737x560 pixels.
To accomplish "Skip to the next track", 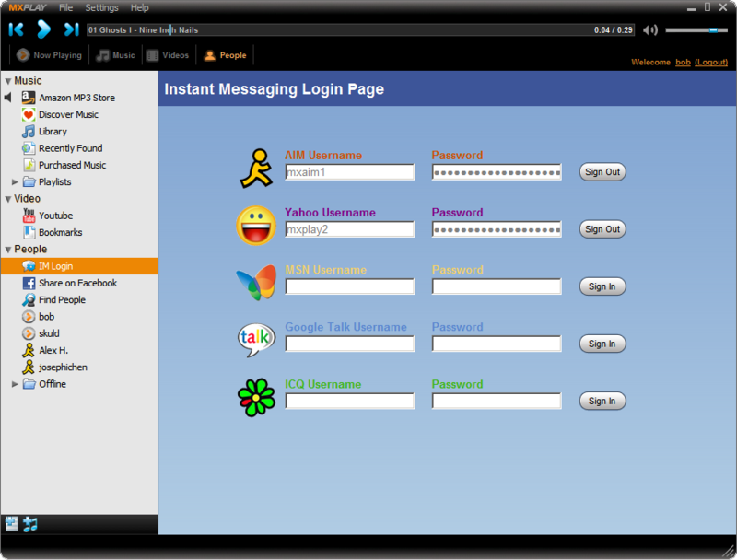I will 71,29.
